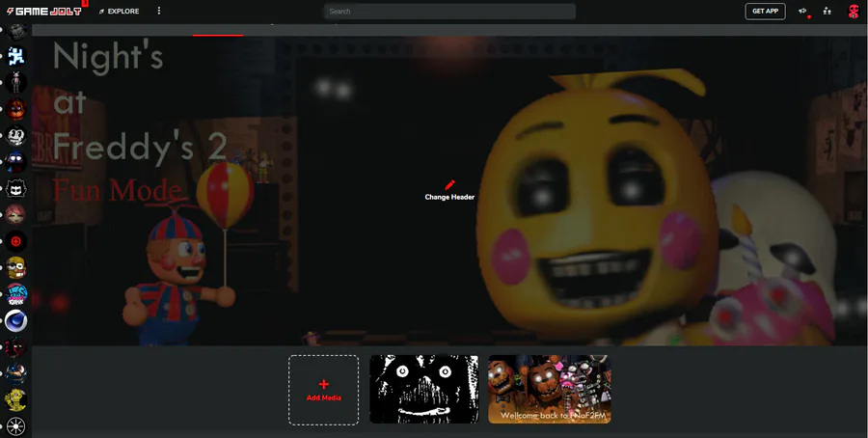868x438 pixels.
Task: Open the blue Sonic.exe community icon
Action: 16,162
